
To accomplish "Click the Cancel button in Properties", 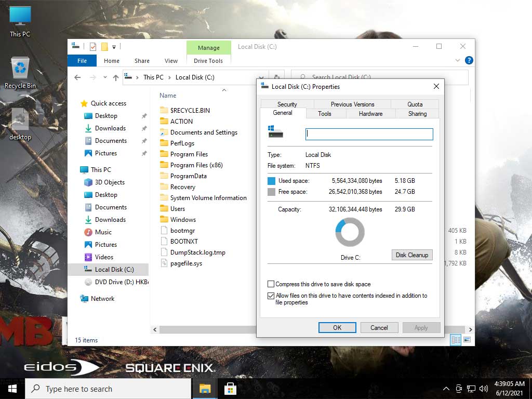I will [379, 327].
